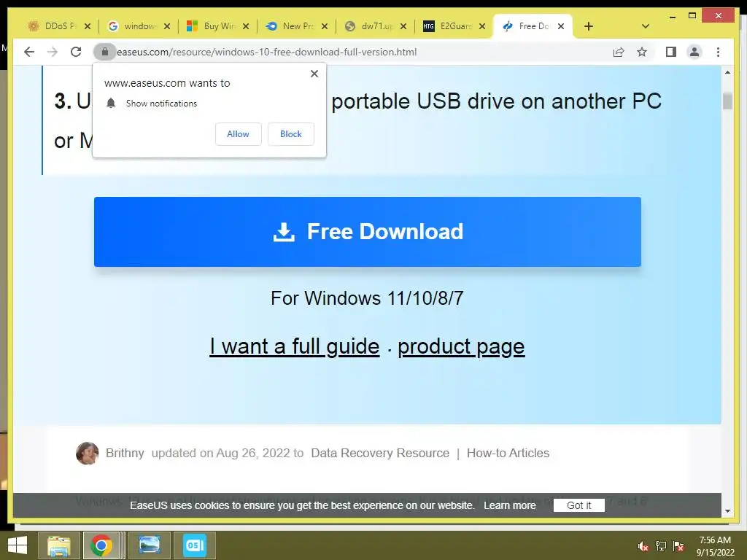The height and width of the screenshot is (560, 747).
Task: Close the DDoS tab
Action: [88, 26]
